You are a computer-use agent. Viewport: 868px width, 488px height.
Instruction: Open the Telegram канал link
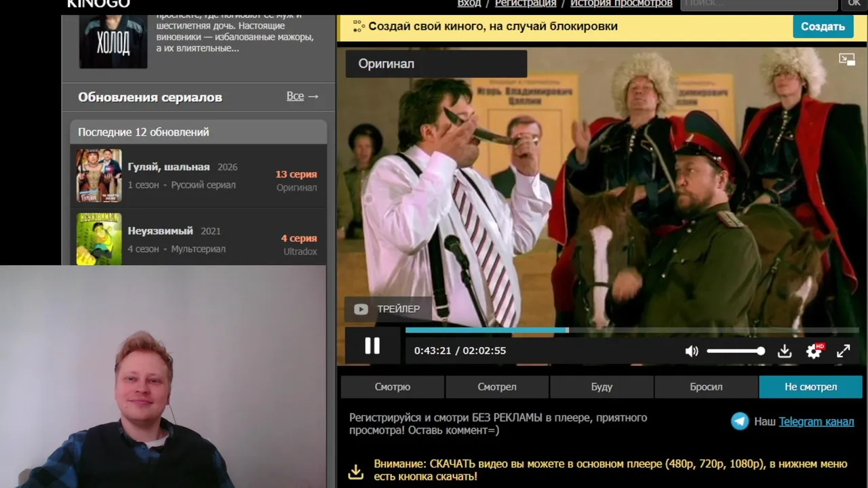click(816, 422)
